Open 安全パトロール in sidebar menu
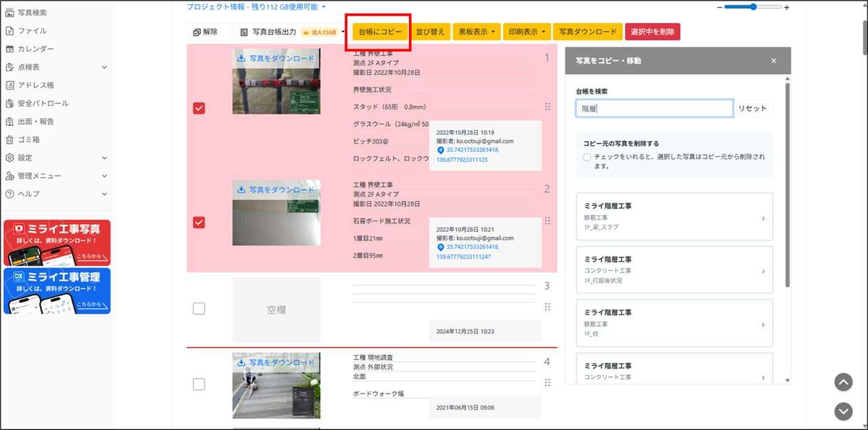This screenshot has width=868, height=430. (43, 104)
